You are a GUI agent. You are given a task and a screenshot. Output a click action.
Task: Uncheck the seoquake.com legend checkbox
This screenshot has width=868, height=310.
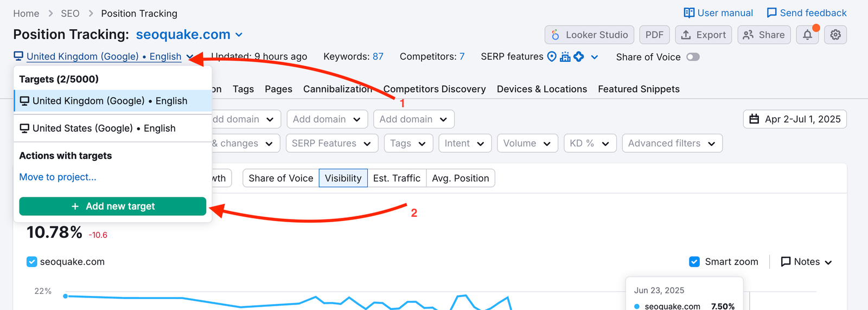coord(32,262)
